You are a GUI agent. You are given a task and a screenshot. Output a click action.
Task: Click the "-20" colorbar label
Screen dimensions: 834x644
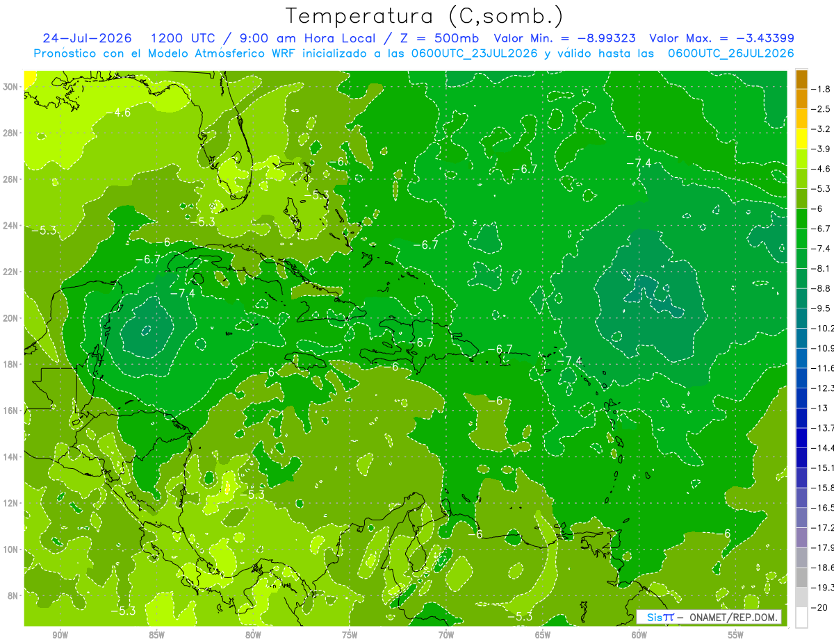pos(820,608)
